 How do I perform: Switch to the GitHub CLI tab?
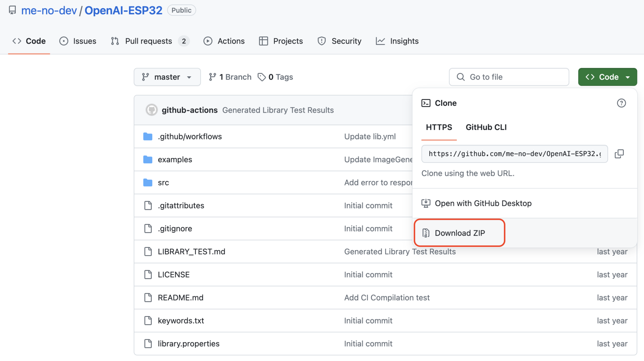click(x=486, y=127)
